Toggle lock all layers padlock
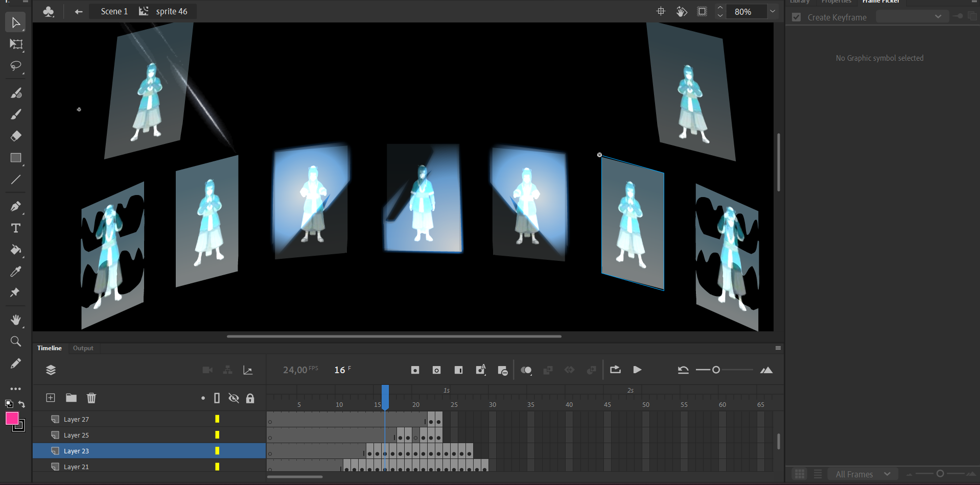 click(250, 398)
